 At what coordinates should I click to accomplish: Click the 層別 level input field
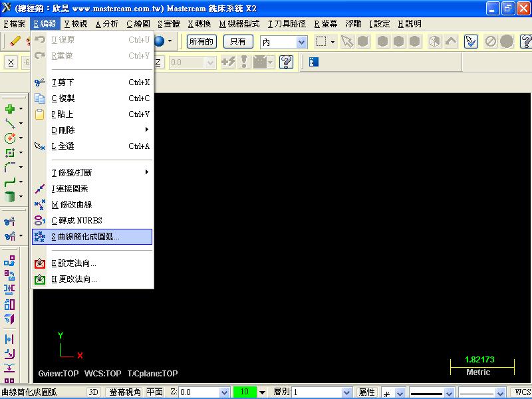coord(318,392)
